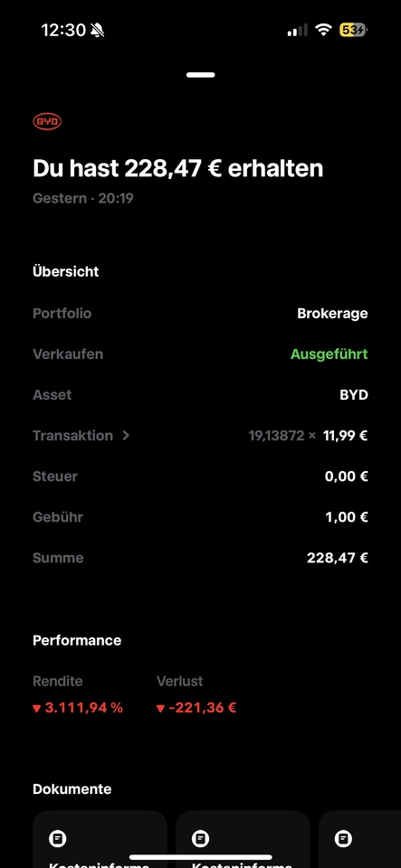Image resolution: width=401 pixels, height=868 pixels.
Task: Open the first Kosteninformation document icon
Action: click(58, 839)
